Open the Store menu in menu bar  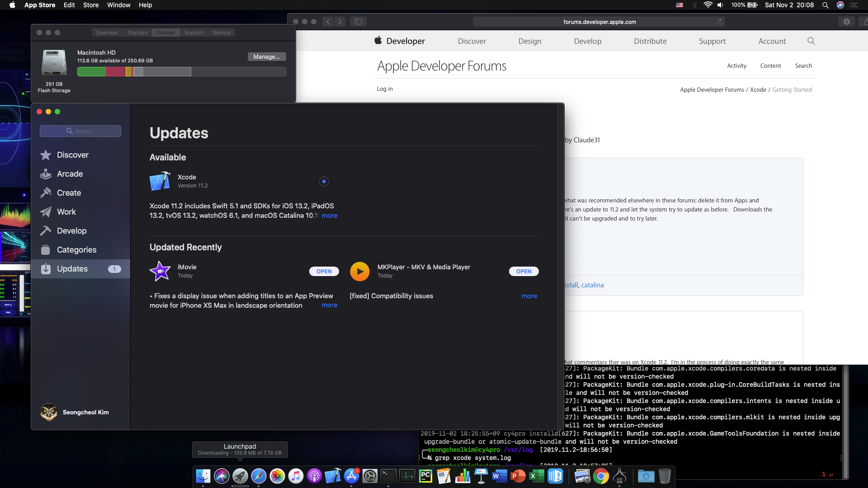pos(90,5)
